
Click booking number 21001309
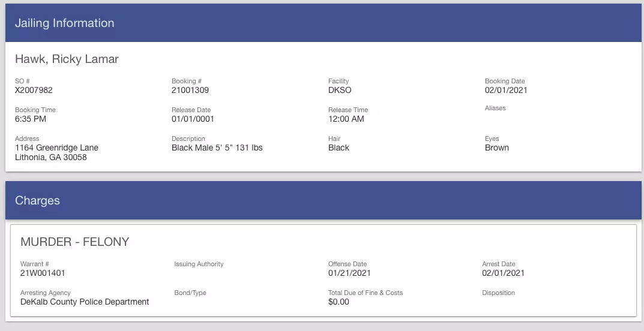(190, 90)
